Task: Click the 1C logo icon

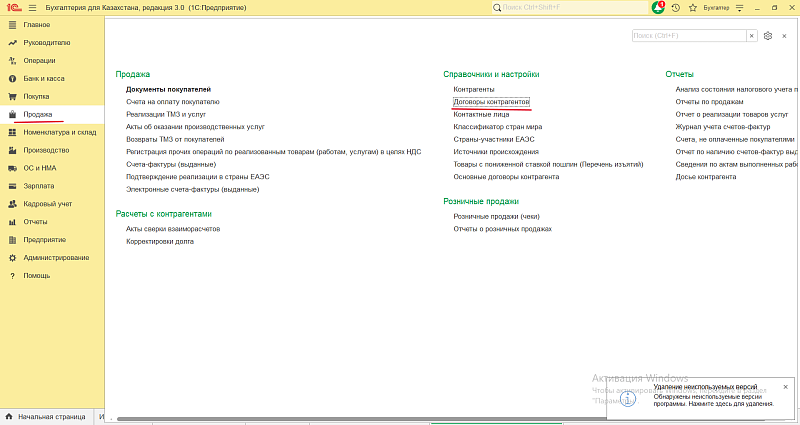Action: point(14,8)
